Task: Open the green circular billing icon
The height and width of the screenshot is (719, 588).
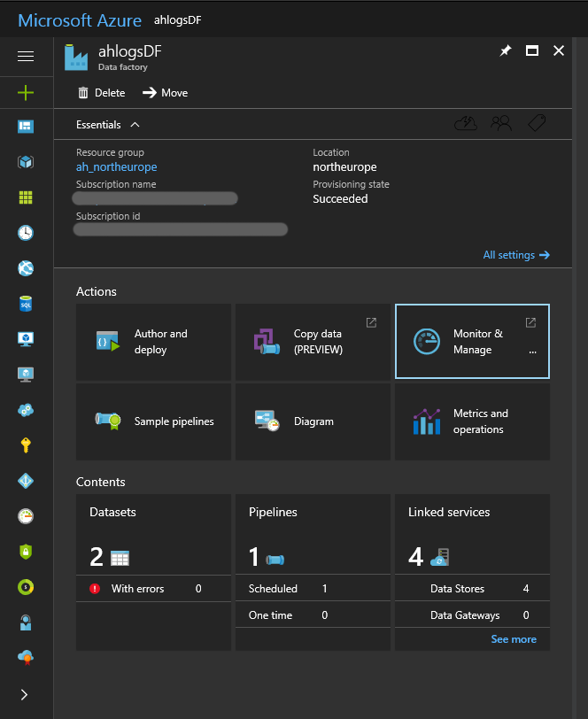Action: (x=26, y=587)
